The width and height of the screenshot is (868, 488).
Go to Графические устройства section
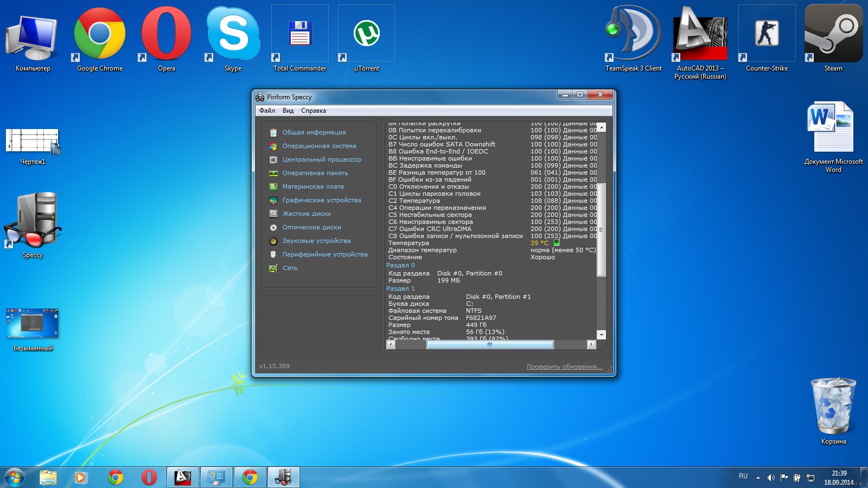[x=322, y=200]
